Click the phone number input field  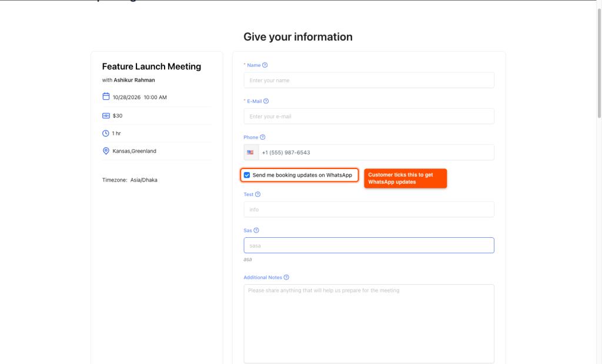376,152
